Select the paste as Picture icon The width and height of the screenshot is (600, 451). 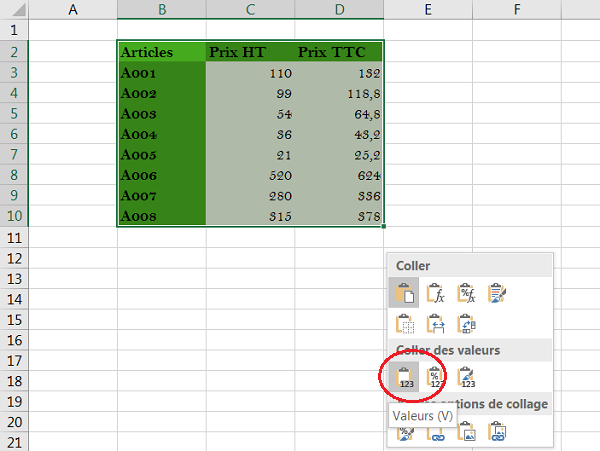(x=466, y=431)
